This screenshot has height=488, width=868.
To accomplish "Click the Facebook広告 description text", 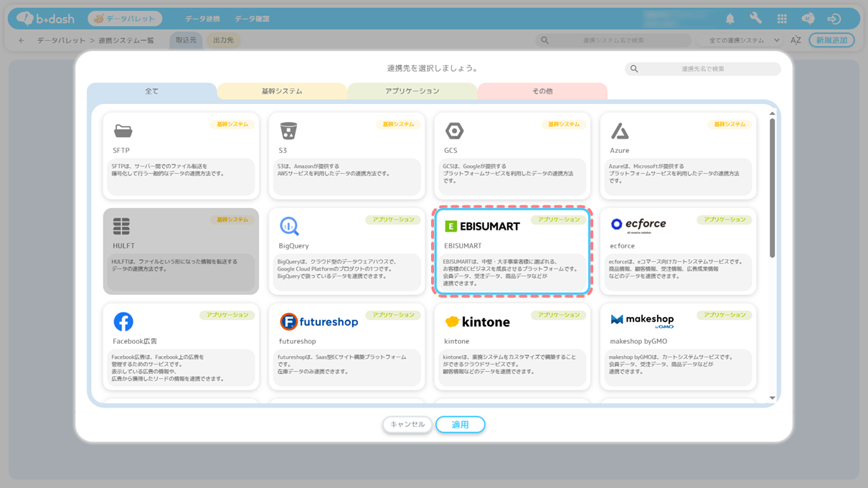I will (169, 367).
